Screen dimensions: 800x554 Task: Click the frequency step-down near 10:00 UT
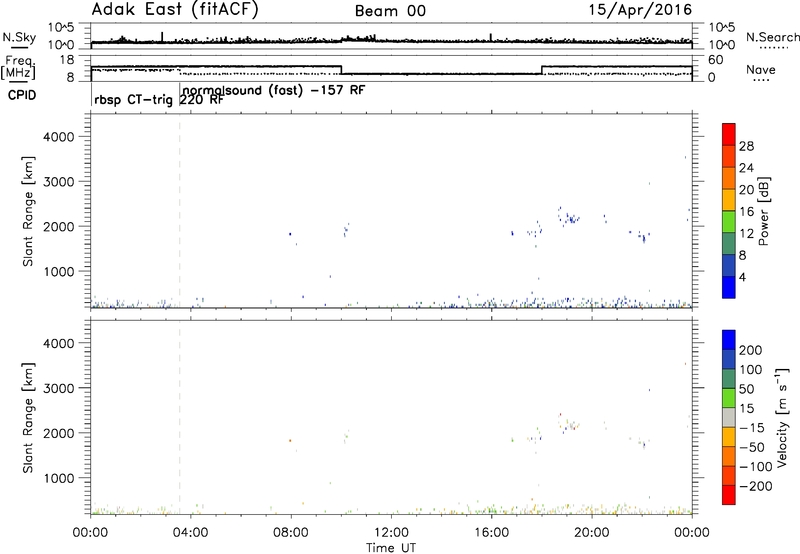click(341, 70)
